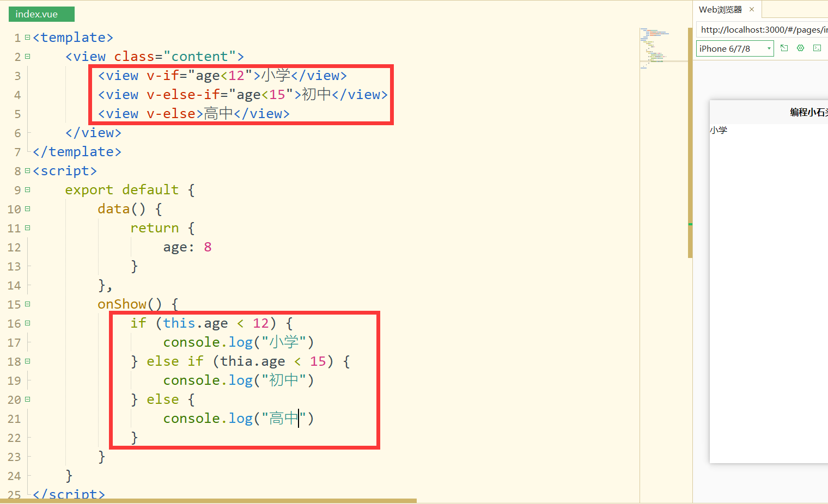Collapse the return block at line 11
828x504 pixels.
pyautogui.click(x=27, y=228)
